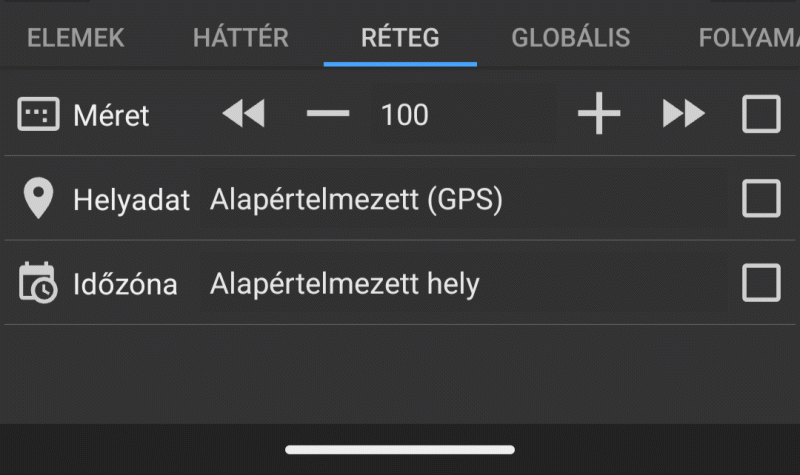
Task: Tap the Méret label text
Action: click(111, 115)
